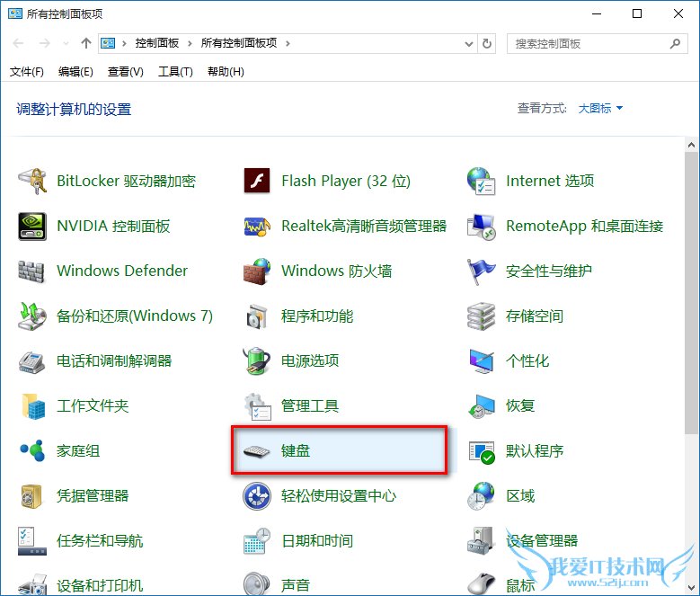Open the 个性化 monitor icon

pyautogui.click(x=482, y=361)
